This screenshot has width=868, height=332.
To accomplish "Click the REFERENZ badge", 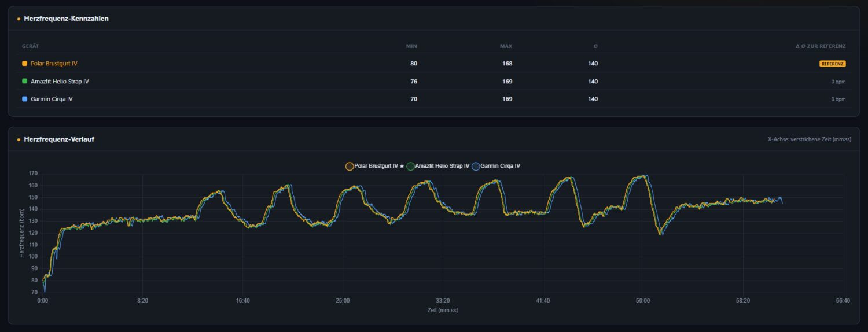I will coord(833,64).
